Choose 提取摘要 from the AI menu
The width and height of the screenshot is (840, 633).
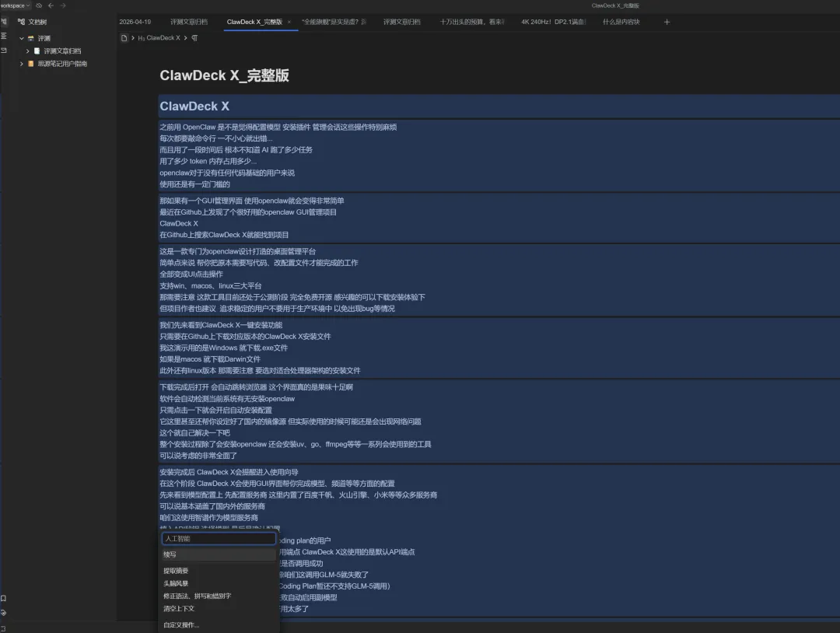pyautogui.click(x=219, y=571)
